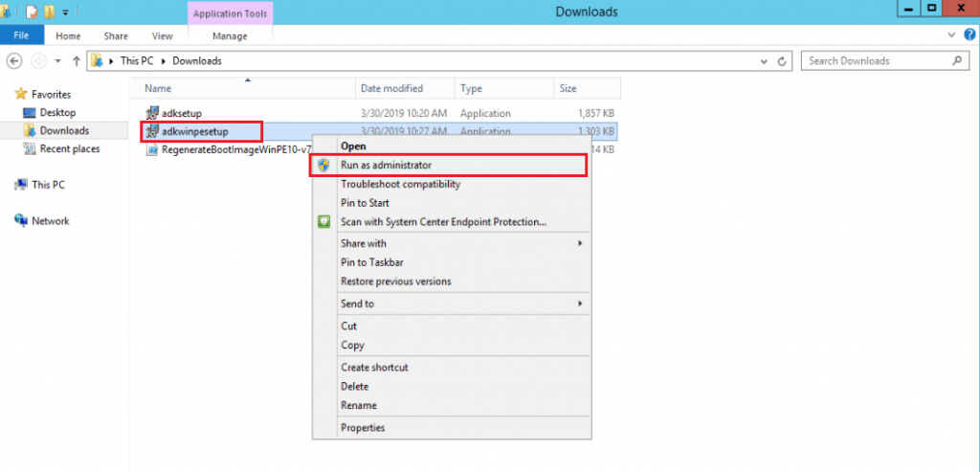Expand the Share with submenu

click(x=580, y=243)
